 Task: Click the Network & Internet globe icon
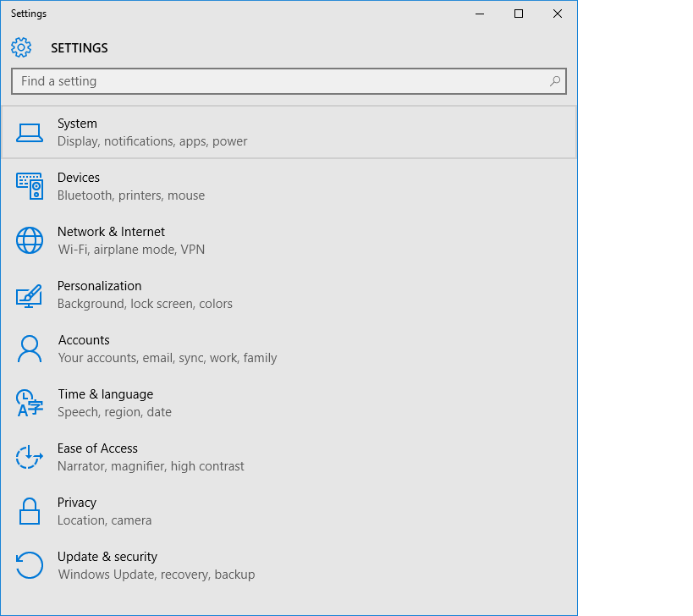30,240
